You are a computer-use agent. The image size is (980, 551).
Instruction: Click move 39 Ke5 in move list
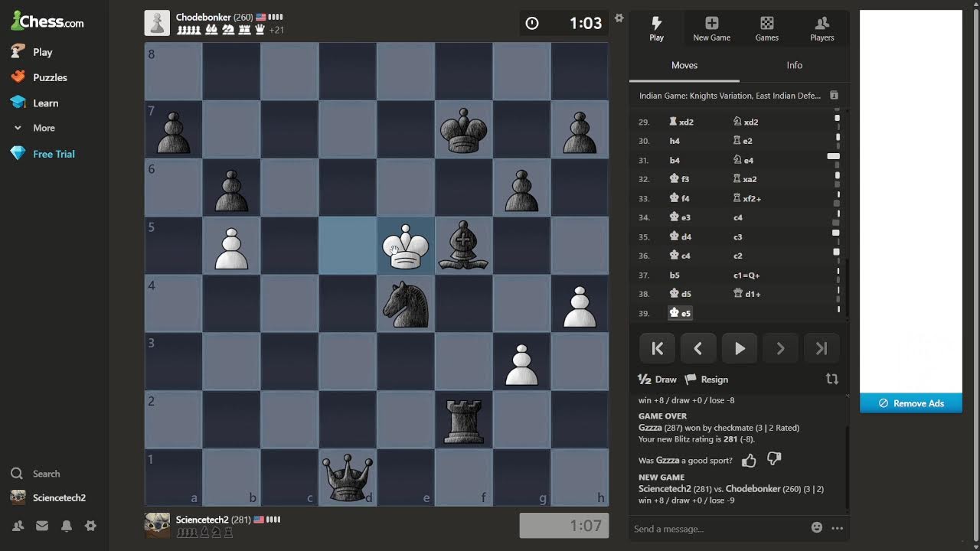coord(680,313)
